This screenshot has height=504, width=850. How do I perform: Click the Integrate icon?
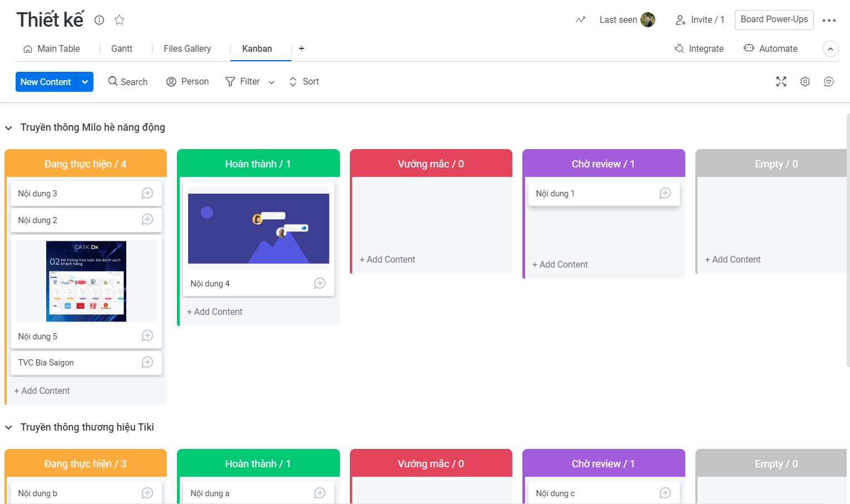tap(679, 48)
